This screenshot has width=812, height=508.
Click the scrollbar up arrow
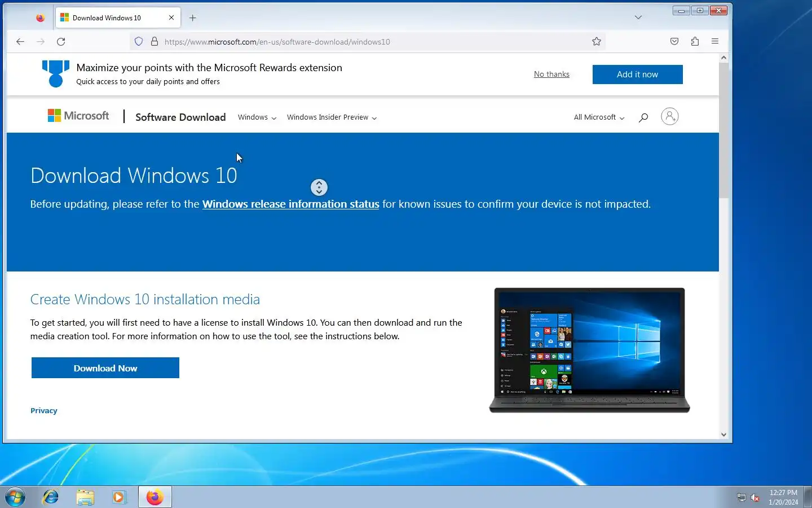click(724, 58)
